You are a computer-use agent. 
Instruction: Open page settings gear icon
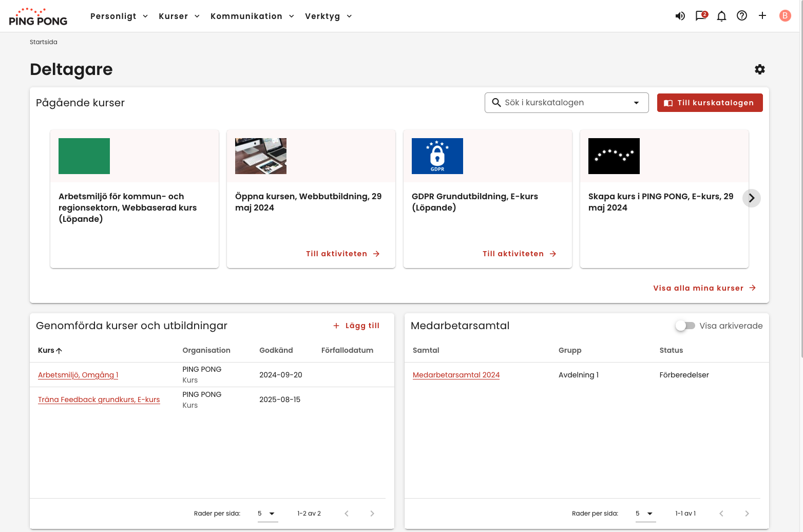pos(760,69)
